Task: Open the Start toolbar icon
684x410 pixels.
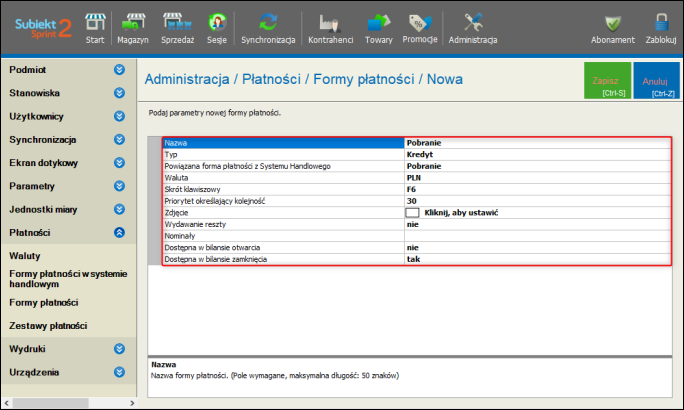Action: 95,27
